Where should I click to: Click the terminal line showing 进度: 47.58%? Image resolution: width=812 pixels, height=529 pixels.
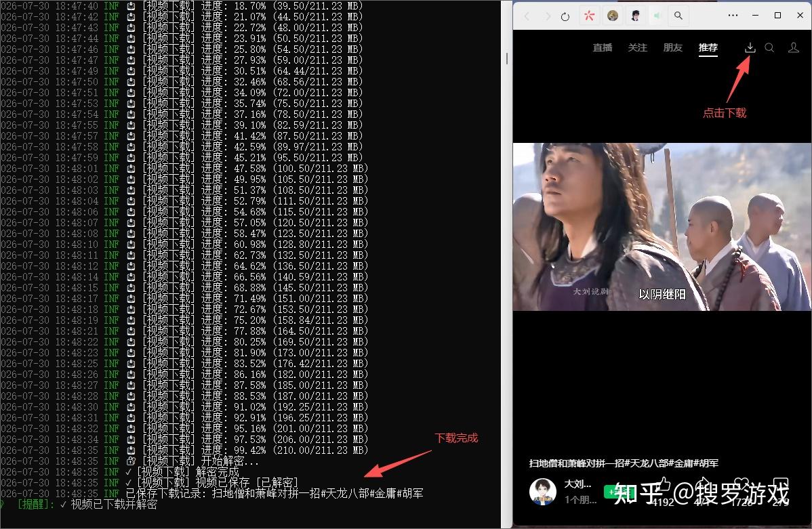point(184,168)
